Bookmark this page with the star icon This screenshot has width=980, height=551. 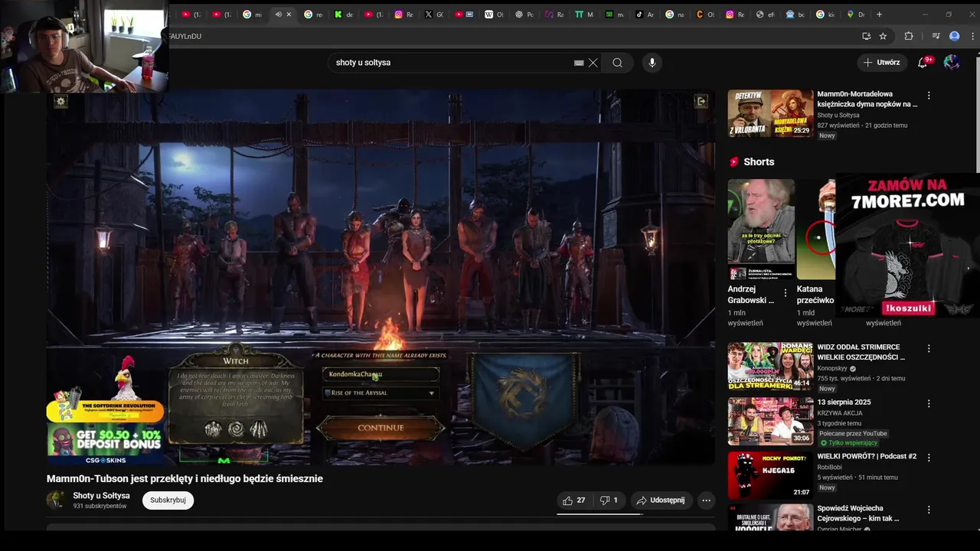tap(883, 36)
